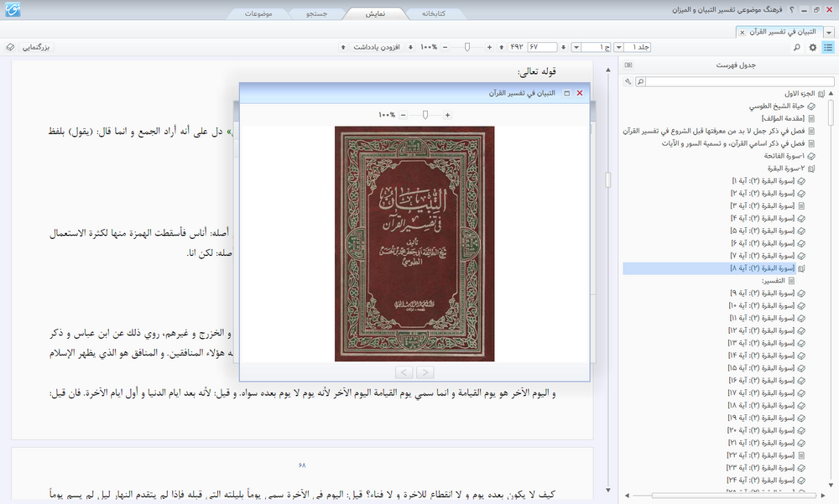Image resolution: width=839 pixels, height=504 pixels.
Task: Click the book icon beside بزرگنمایی
Action: pyautogui.click(x=10, y=47)
